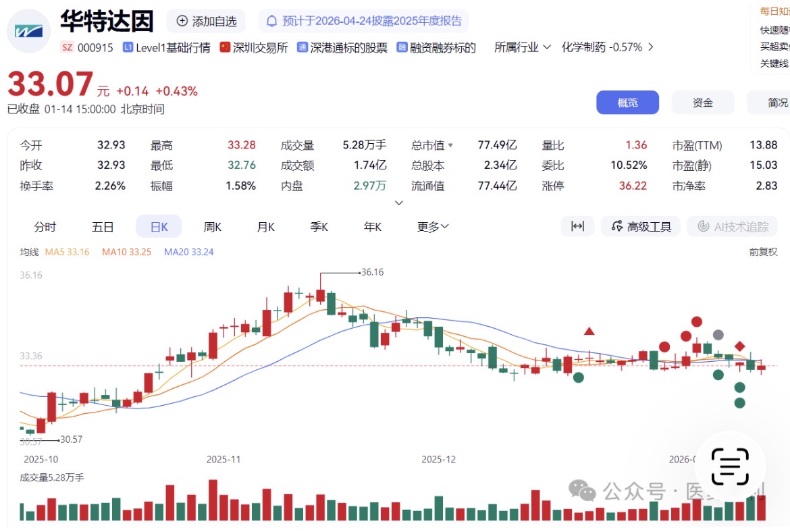Image resolution: width=790 pixels, height=532 pixels.
Task: Switch to the 分时 chart tab
Action: [45, 227]
